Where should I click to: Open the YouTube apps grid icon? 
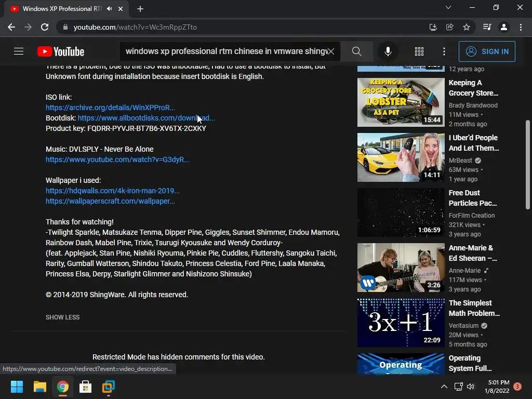(419, 51)
